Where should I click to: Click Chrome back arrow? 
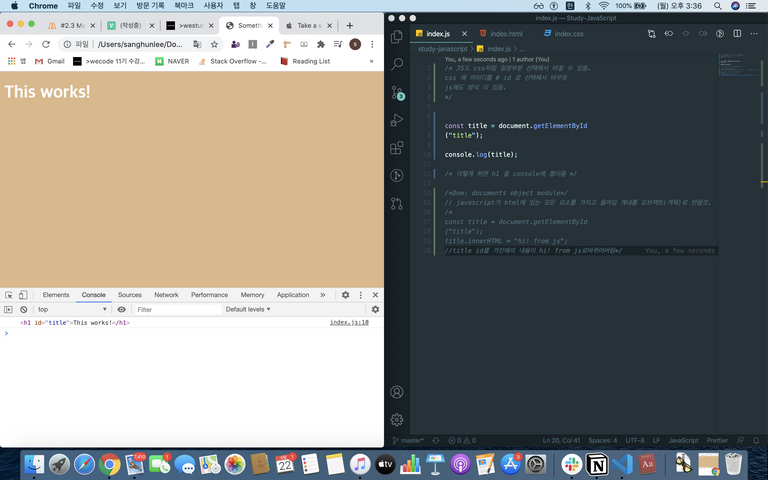(12, 44)
